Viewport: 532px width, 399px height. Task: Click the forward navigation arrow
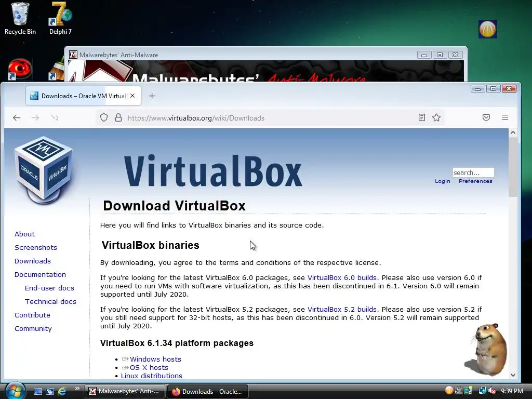(35, 118)
